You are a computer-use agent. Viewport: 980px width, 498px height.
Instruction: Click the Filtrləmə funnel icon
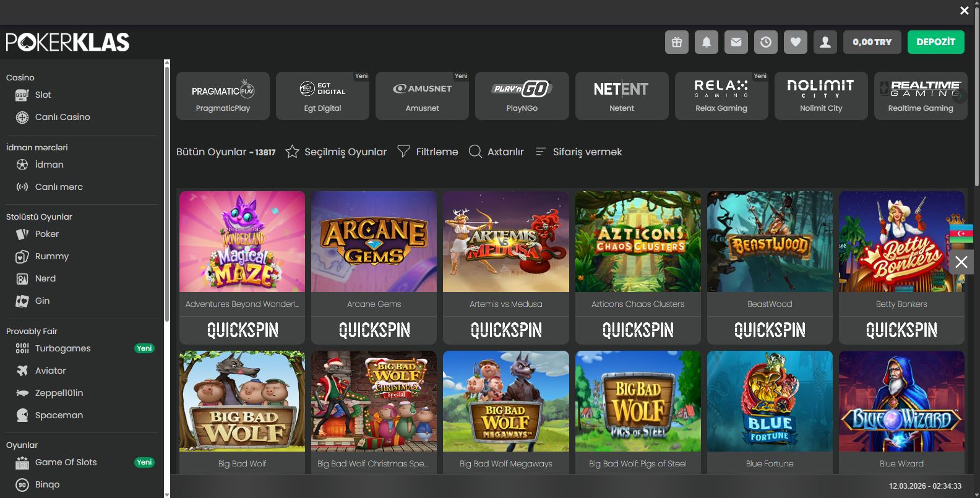[403, 152]
